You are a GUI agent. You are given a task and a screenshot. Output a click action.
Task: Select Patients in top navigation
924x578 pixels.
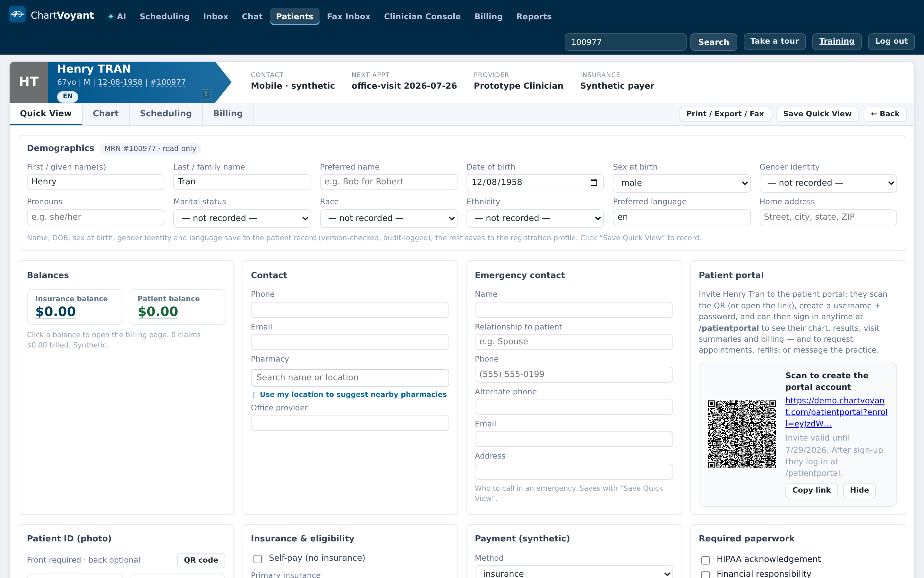pos(295,16)
